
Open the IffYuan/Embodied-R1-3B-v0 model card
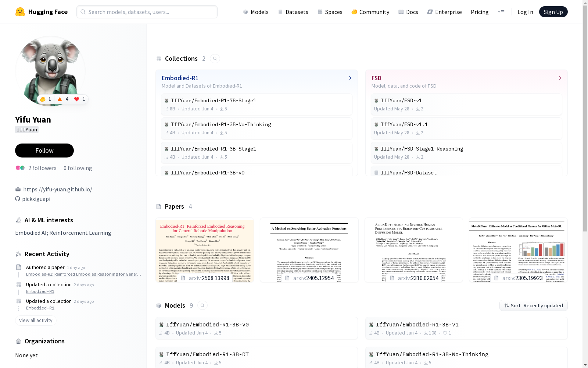coord(257,328)
